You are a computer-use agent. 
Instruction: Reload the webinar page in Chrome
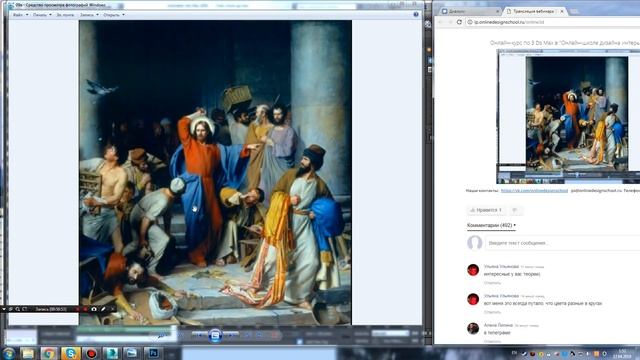(x=459, y=22)
